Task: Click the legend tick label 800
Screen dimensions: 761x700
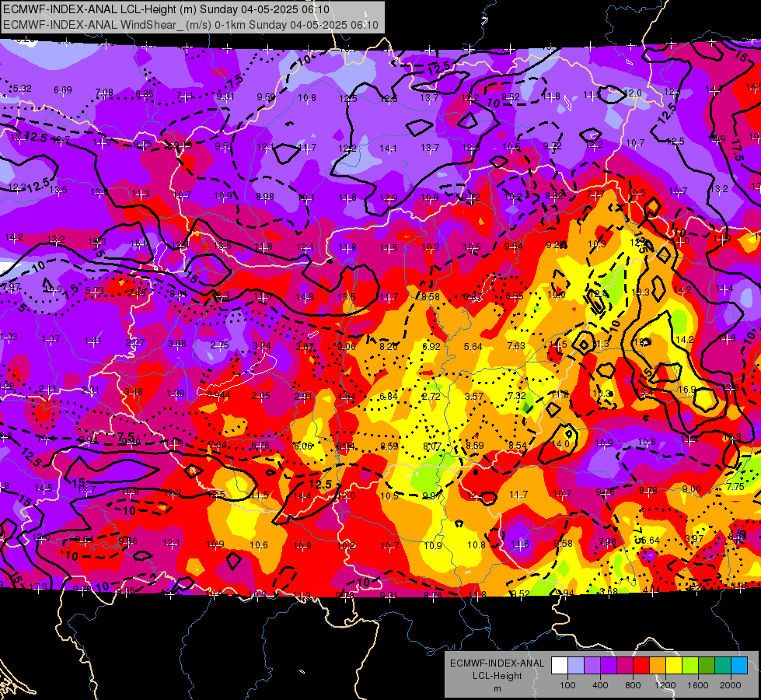Action: pos(633,685)
